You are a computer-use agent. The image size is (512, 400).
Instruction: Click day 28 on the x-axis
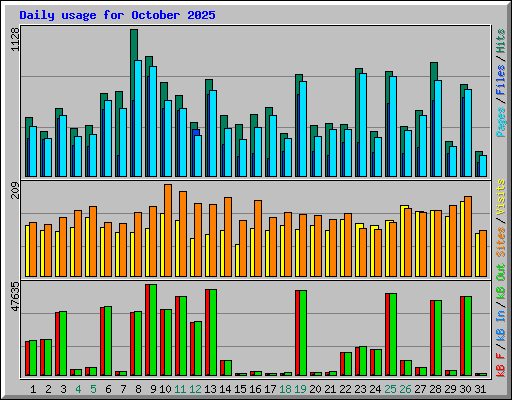click(435, 389)
